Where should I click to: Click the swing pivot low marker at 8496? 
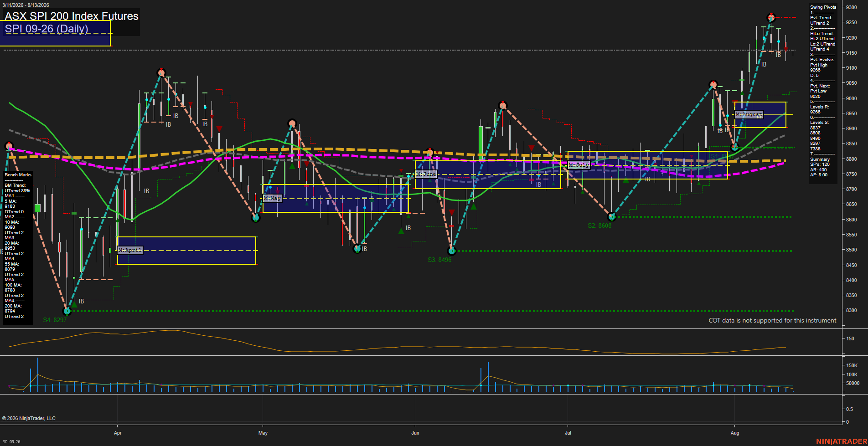click(452, 251)
